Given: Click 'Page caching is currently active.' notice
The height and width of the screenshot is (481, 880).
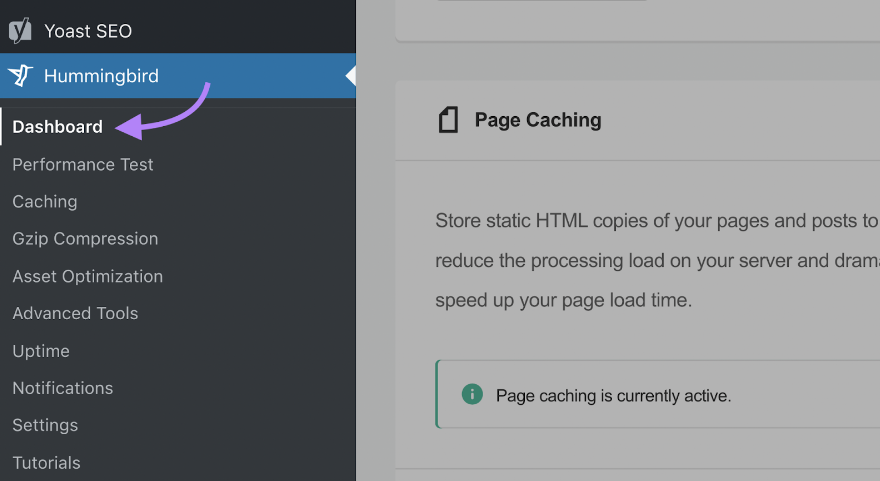Looking at the screenshot, I should coord(658,395).
